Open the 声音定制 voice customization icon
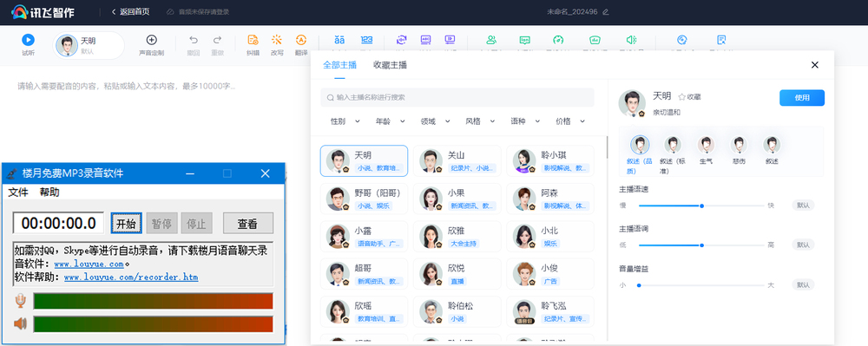 151,40
